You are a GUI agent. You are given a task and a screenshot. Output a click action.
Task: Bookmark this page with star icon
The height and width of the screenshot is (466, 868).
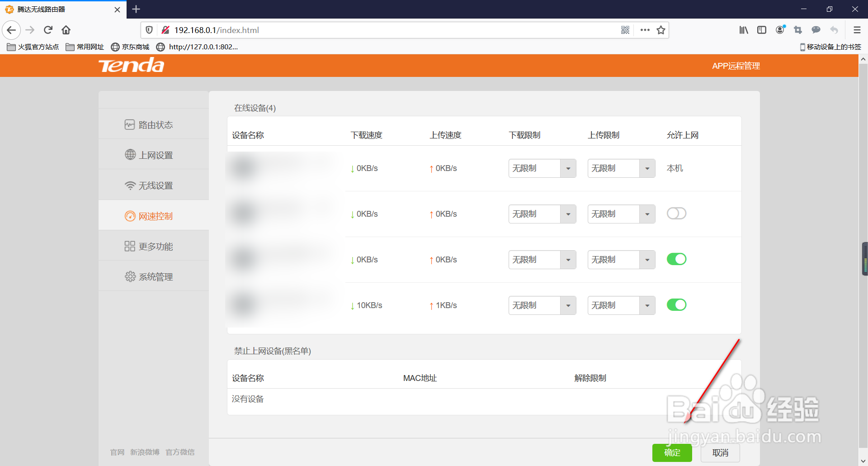coord(661,30)
